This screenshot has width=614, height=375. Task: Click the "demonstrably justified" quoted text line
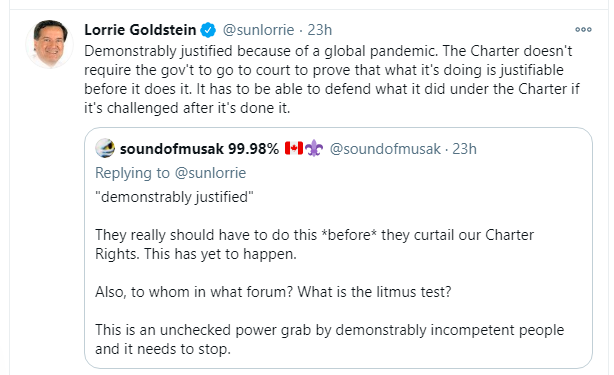[x=174, y=197]
